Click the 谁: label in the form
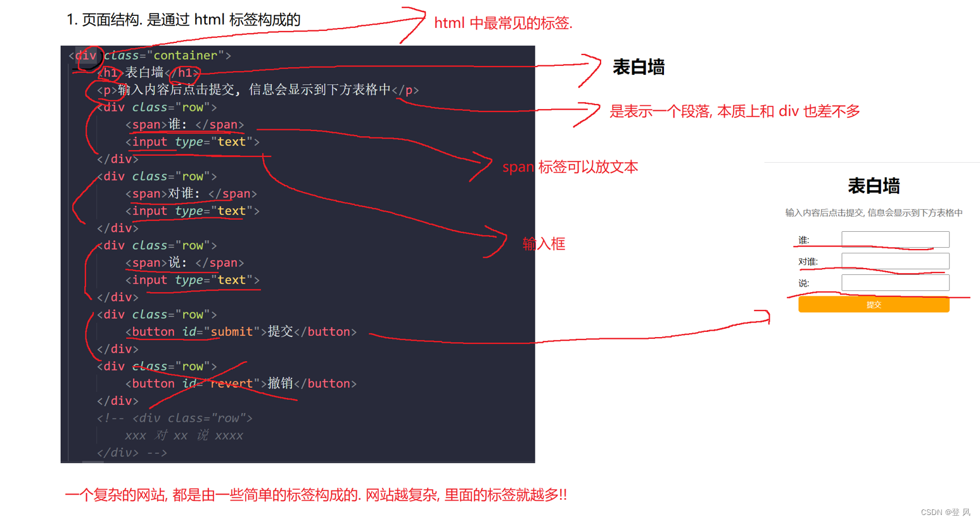 coord(804,240)
